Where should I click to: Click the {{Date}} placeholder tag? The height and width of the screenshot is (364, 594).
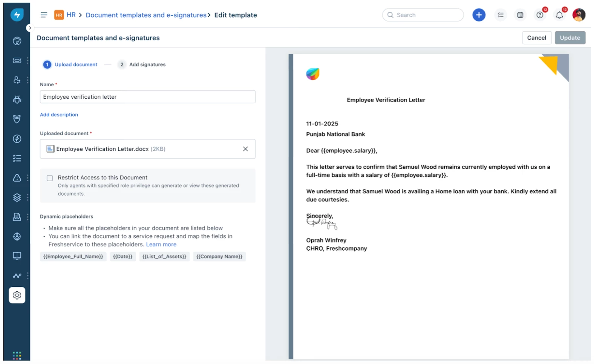click(123, 257)
